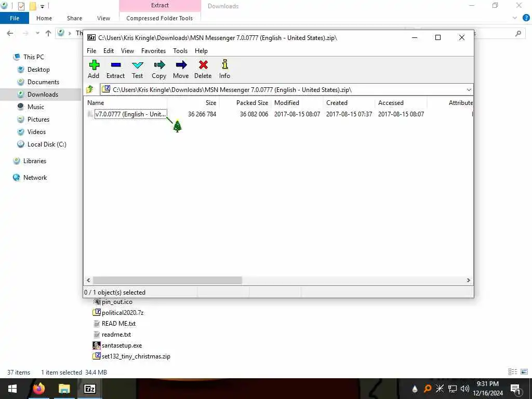Click the Extract toolbar icon in 7-Zip
The image size is (532, 399).
tap(115, 70)
